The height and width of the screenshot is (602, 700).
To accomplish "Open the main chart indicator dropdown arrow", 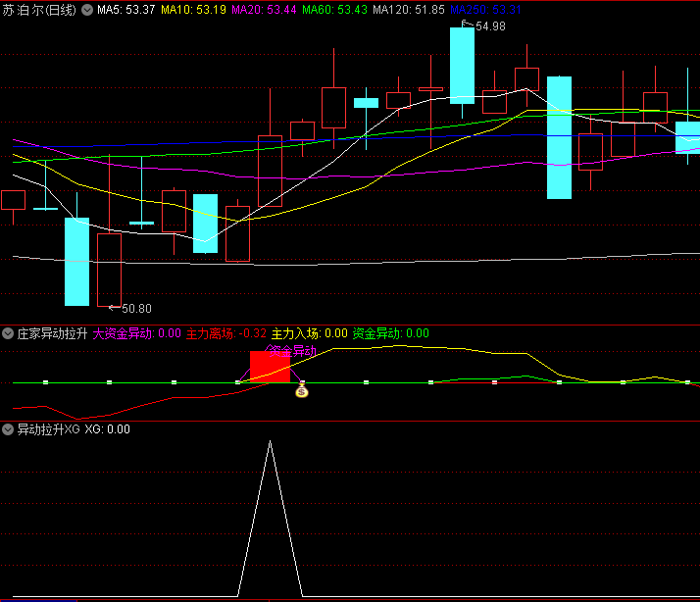I will 87,10.
